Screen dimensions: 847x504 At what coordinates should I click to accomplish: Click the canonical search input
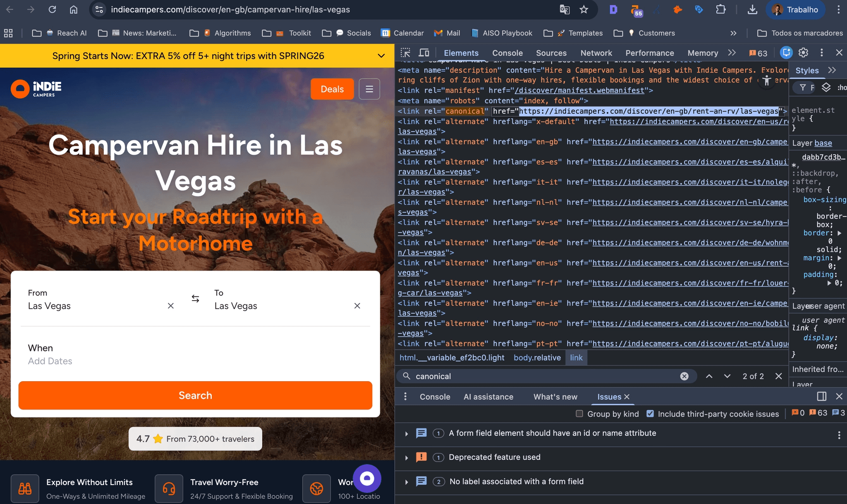[x=546, y=376]
